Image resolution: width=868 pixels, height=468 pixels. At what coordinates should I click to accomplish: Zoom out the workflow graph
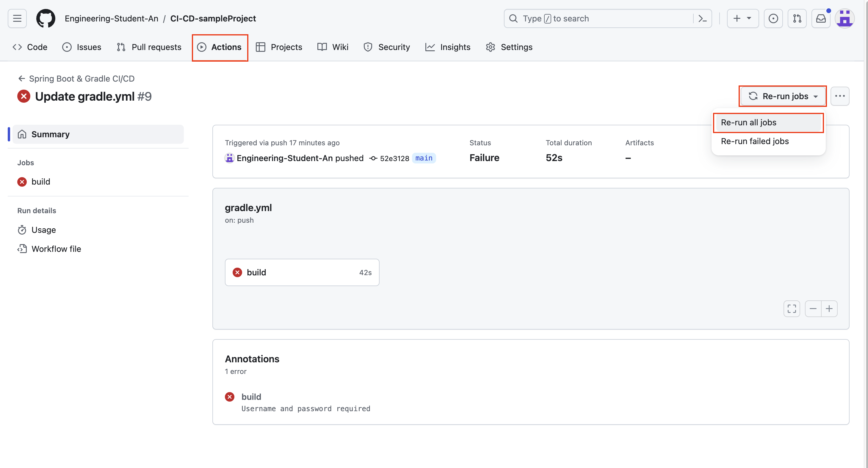[813, 308]
